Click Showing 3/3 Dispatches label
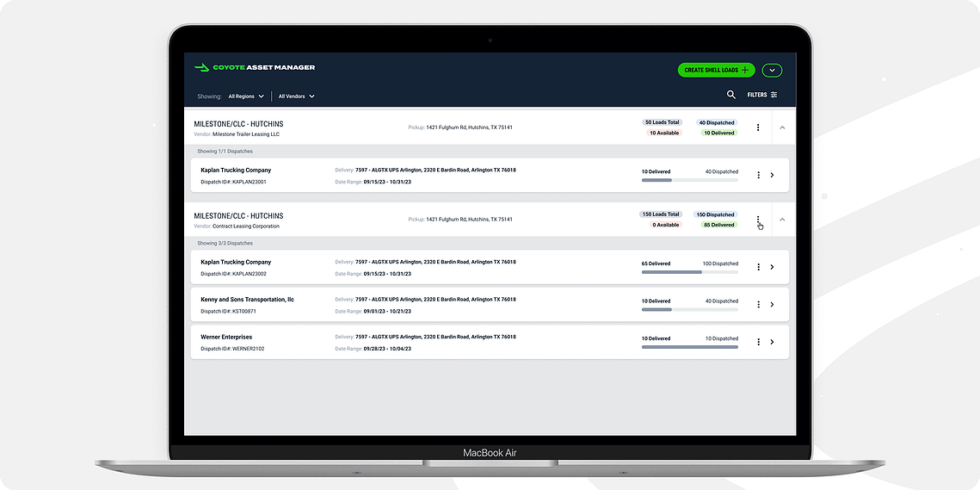Image resolution: width=980 pixels, height=490 pixels. (x=225, y=243)
